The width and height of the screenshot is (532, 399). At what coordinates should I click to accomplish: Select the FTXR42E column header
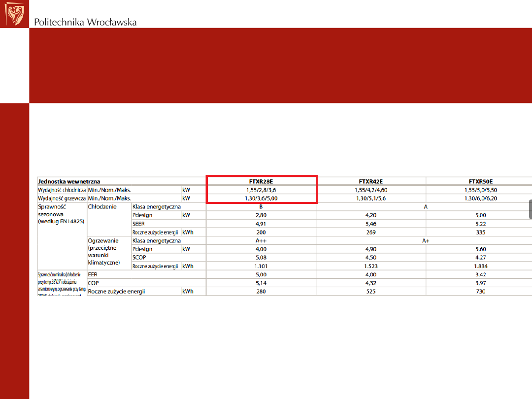[371, 181]
